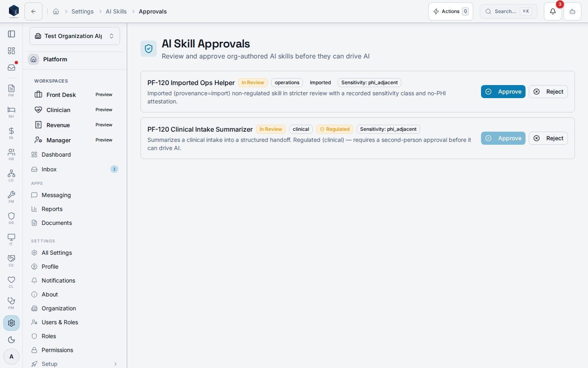588x368 pixels.
Task: Open the CL heart module icon
Action: point(11,282)
